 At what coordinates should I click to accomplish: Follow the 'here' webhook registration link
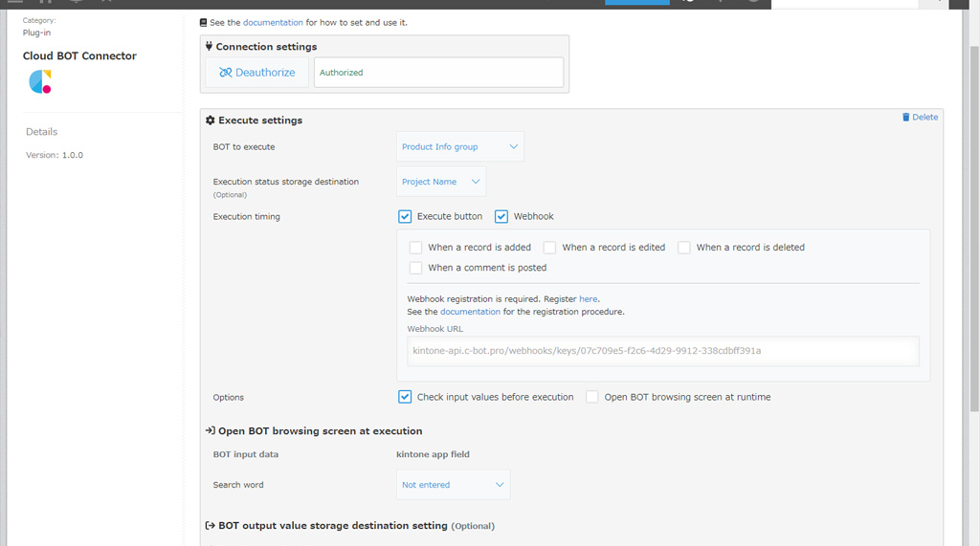[589, 298]
